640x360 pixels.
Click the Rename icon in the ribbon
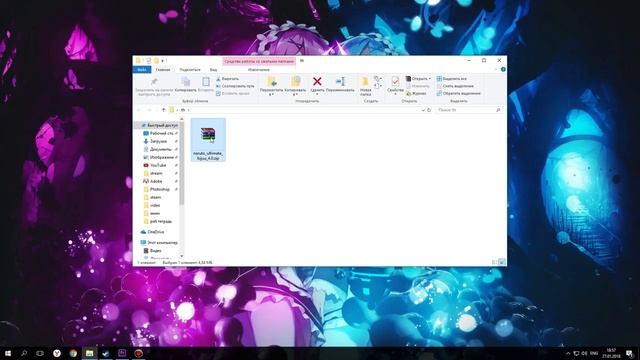340,82
